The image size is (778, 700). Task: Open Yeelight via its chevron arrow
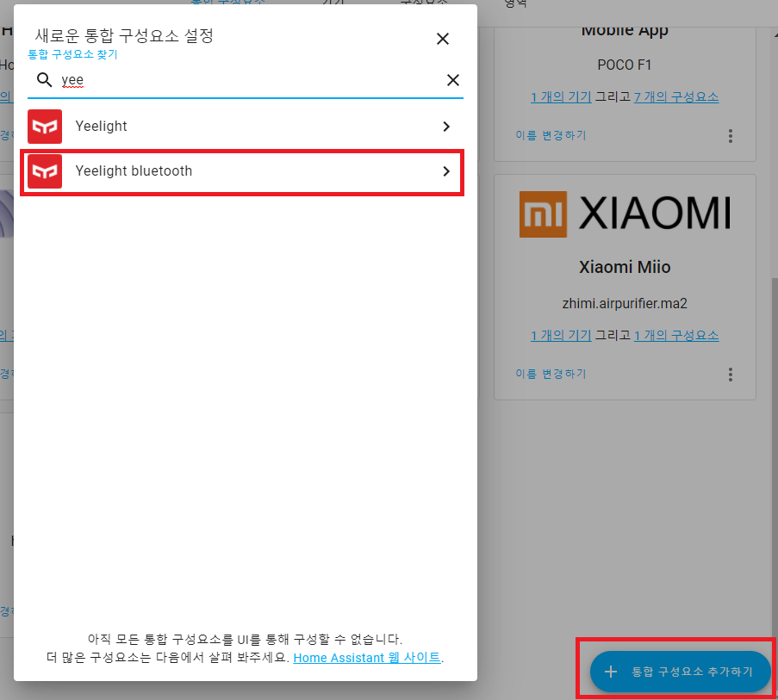click(446, 127)
